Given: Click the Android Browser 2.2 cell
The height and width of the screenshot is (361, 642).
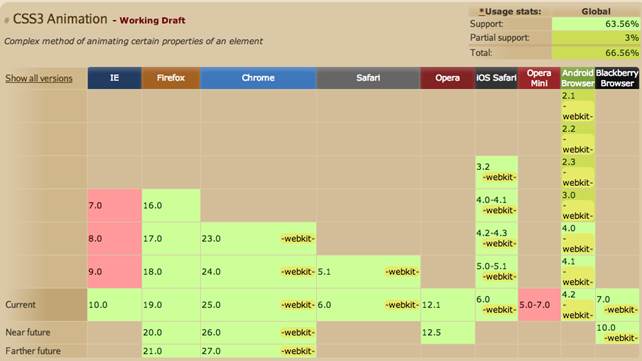Looking at the screenshot, I should pyautogui.click(x=577, y=139).
